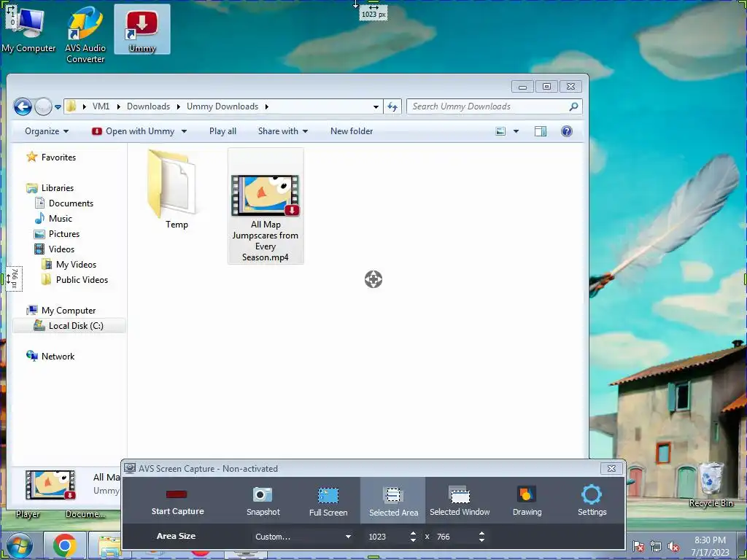Screen dimensions: 747x560
Task: Increase capture width with up arrow
Action: (x=413, y=533)
